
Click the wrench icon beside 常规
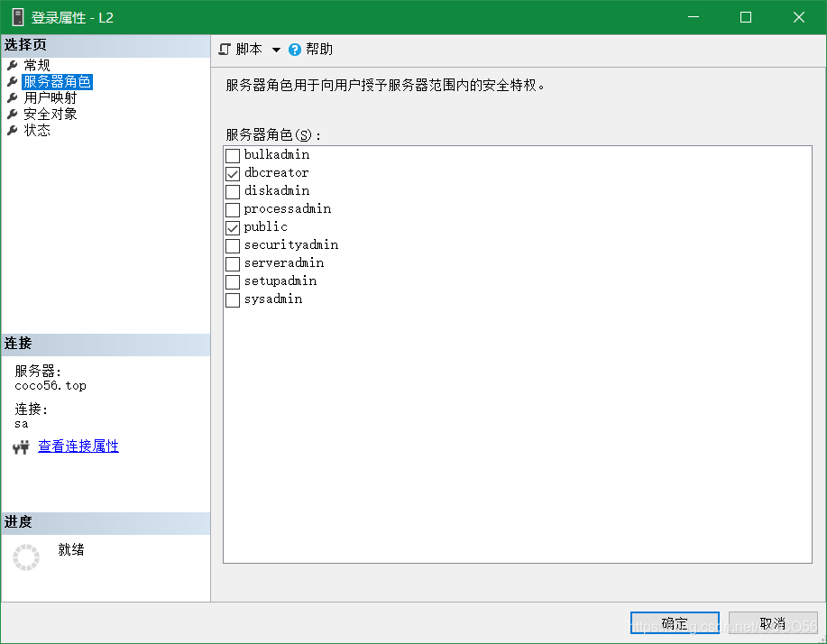(12, 66)
